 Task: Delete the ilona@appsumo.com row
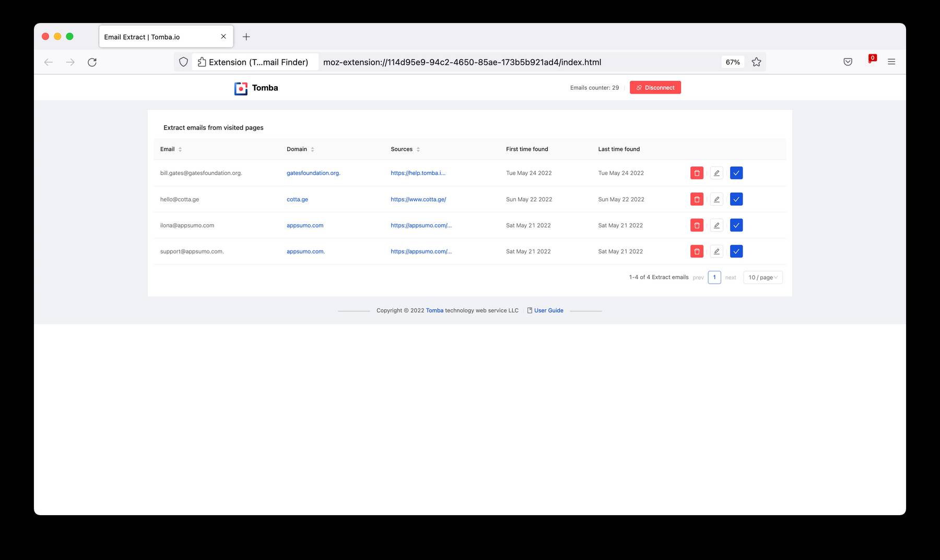coord(697,225)
